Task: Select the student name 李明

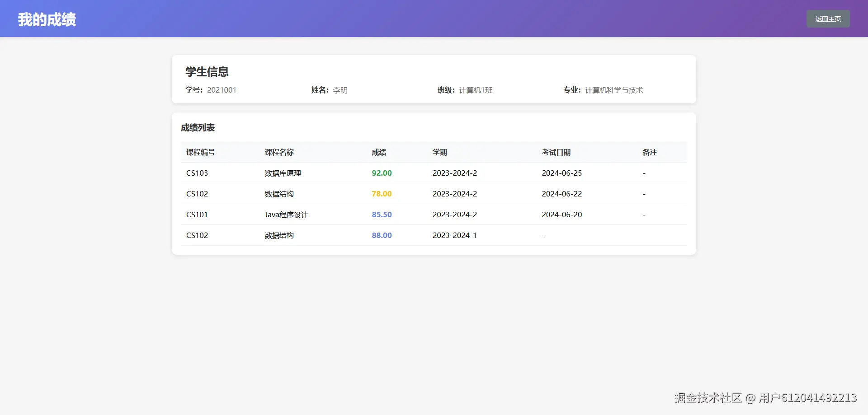Action: (340, 90)
